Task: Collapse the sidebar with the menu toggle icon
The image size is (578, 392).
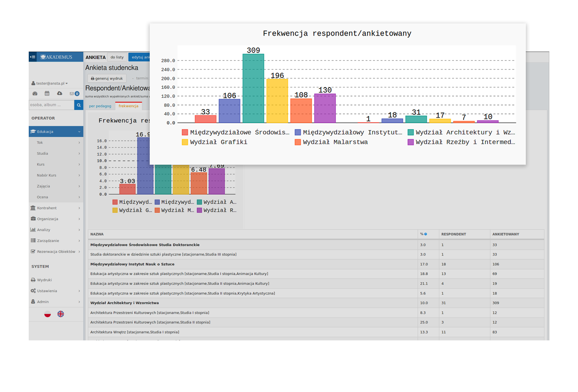Action: tap(33, 57)
